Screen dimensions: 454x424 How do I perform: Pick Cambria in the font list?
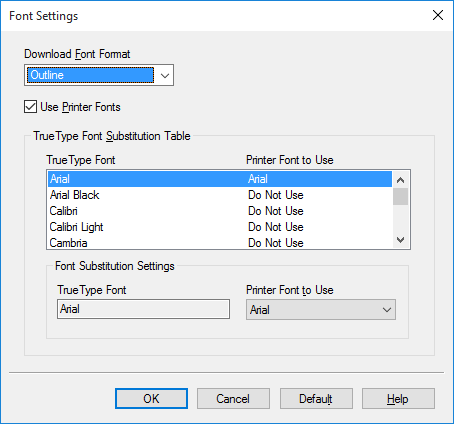pos(220,243)
